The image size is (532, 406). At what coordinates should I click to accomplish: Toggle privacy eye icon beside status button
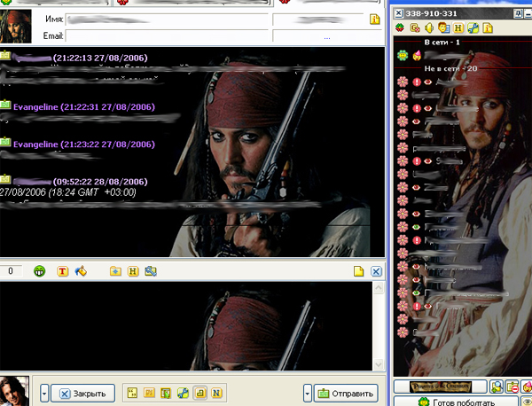point(527,402)
